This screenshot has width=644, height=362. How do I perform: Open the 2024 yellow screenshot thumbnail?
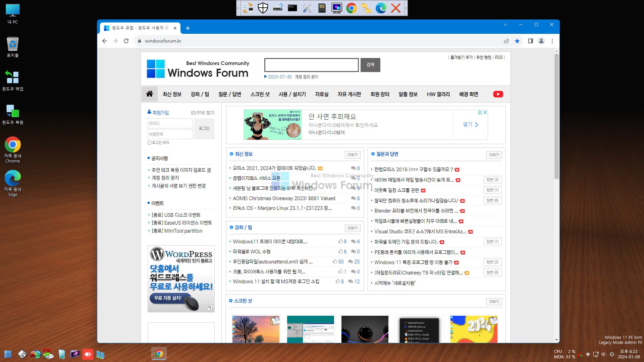click(474, 329)
